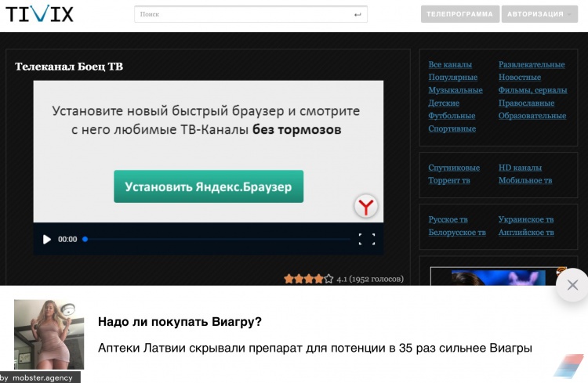Rate the channel with the fifth star
The height and width of the screenshot is (383, 588).
point(328,279)
